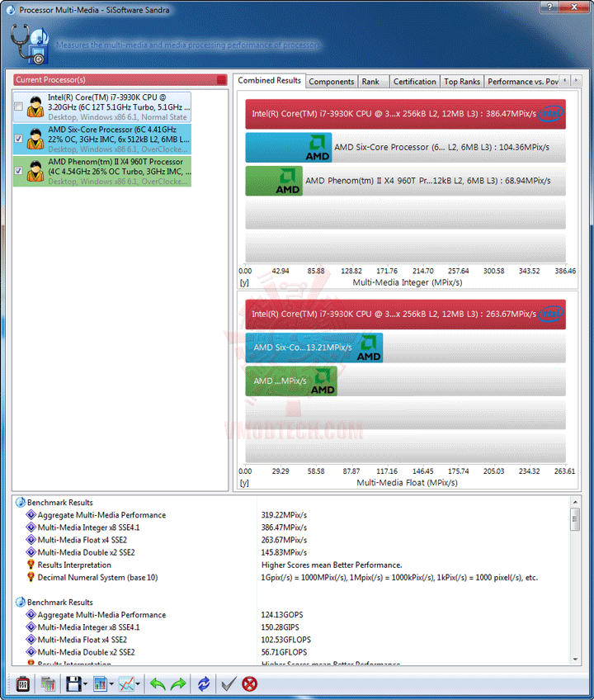Click the blue refresh results icon
Image resolution: width=594 pixels, height=700 pixels.
(x=204, y=683)
